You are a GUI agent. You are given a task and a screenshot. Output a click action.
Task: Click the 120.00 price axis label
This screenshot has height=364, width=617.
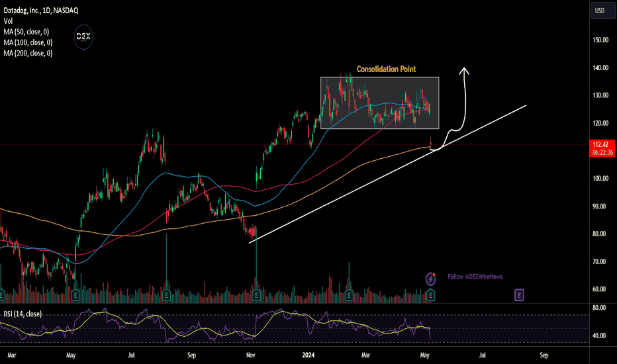pyautogui.click(x=600, y=123)
